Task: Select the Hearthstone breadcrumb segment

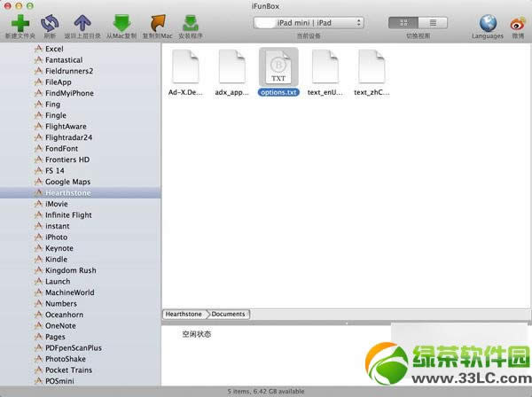Action: [184, 314]
